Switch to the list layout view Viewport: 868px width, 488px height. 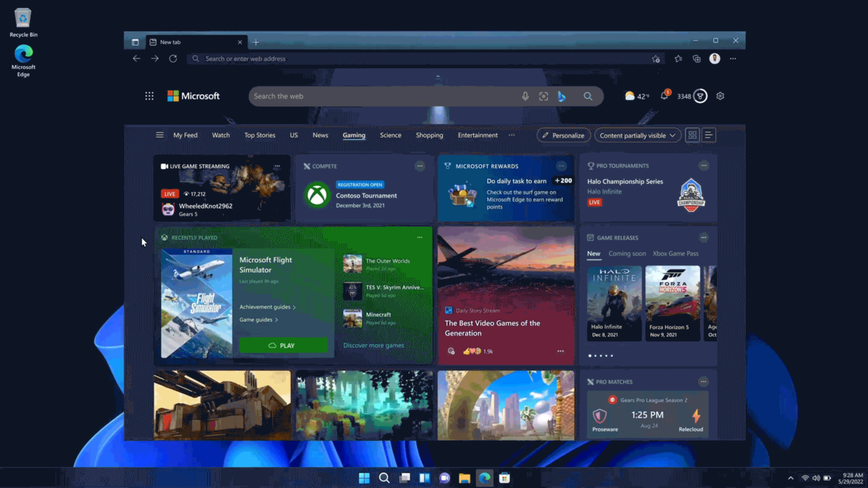coord(708,135)
